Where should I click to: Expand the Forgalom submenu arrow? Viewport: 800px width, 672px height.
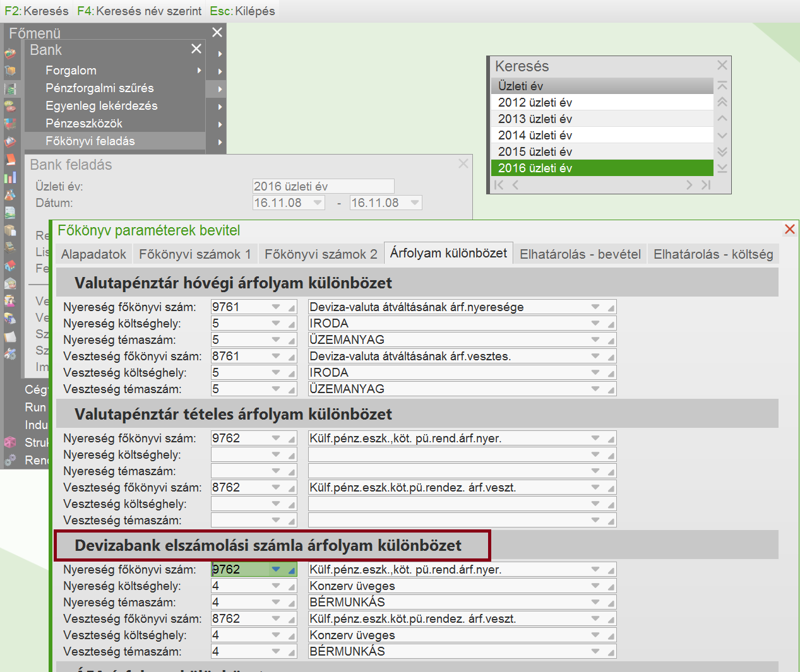200,70
